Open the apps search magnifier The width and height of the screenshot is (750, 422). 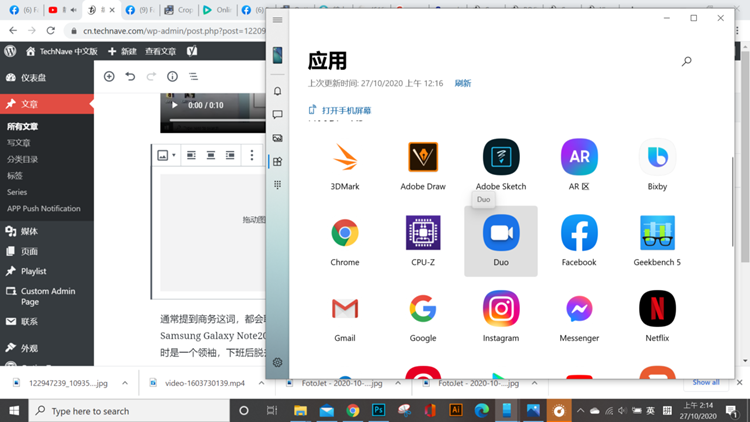click(x=686, y=61)
